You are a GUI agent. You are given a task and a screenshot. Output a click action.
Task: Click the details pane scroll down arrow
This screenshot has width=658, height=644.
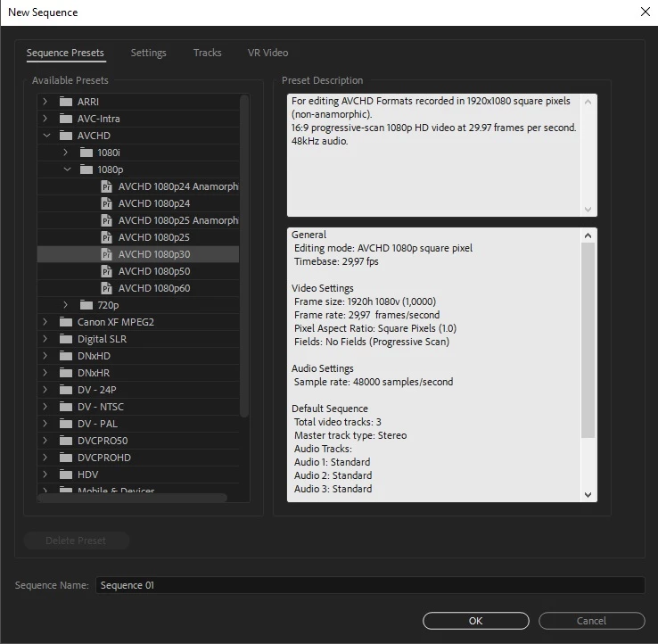click(588, 495)
